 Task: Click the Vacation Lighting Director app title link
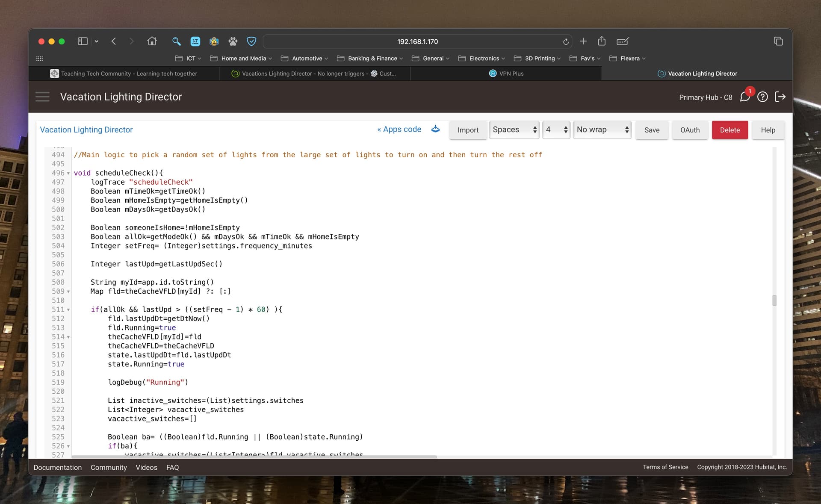coord(86,130)
